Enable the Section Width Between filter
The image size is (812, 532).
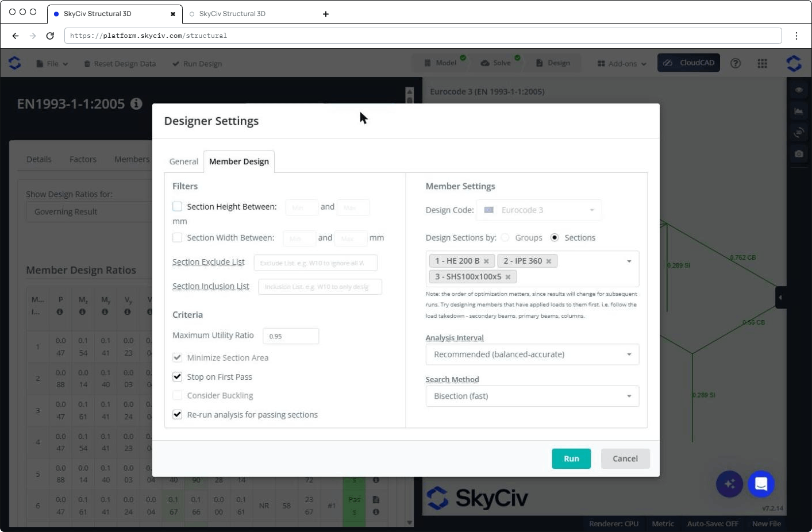(178, 237)
